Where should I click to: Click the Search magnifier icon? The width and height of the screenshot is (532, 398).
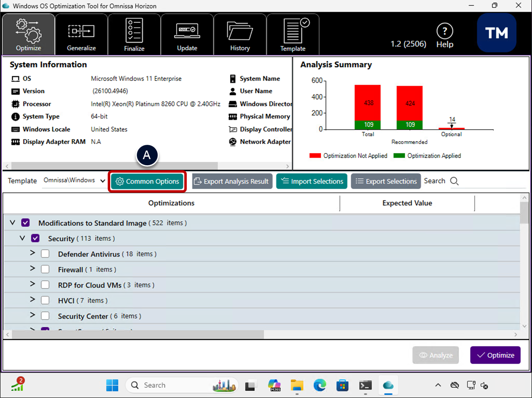454,181
